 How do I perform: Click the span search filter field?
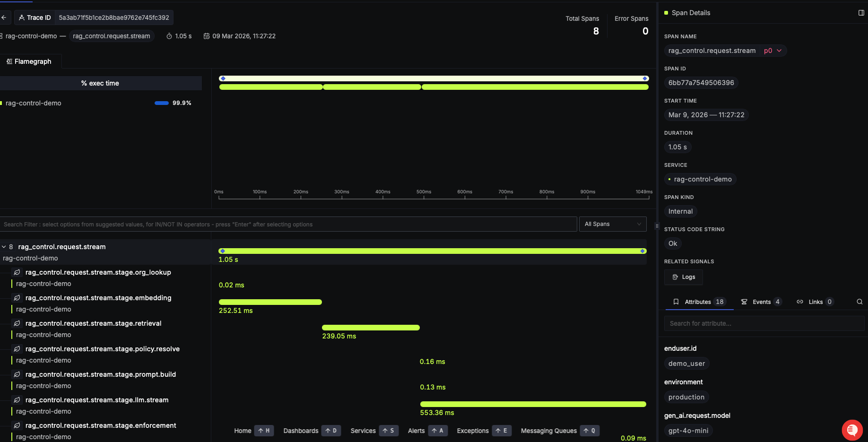tap(288, 224)
